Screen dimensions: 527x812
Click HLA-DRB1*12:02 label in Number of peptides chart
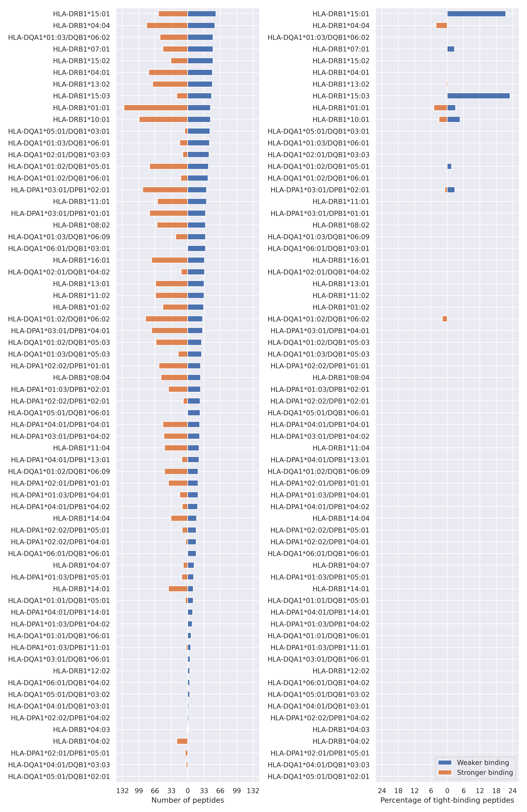pos(81,671)
